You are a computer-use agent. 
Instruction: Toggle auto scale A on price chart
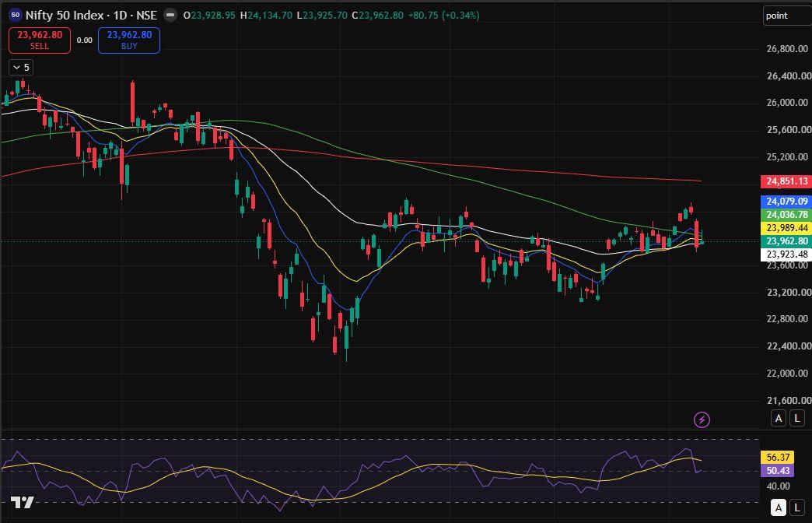(779, 418)
